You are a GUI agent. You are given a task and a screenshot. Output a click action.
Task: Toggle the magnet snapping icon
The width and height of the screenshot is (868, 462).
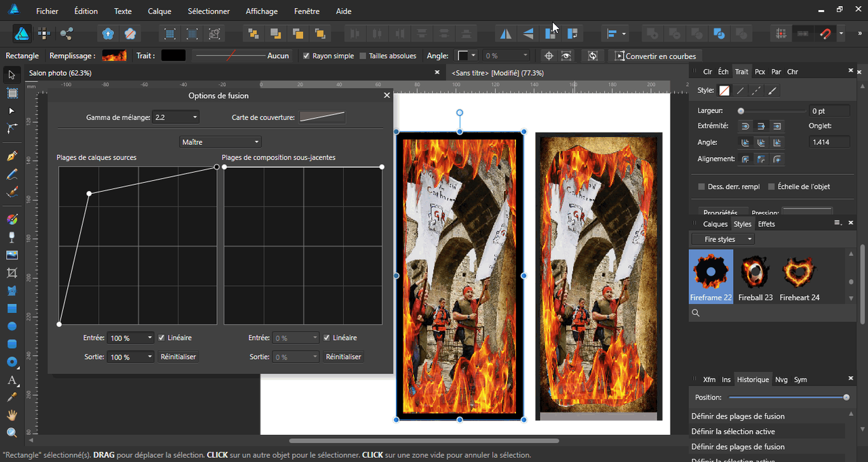click(x=825, y=33)
